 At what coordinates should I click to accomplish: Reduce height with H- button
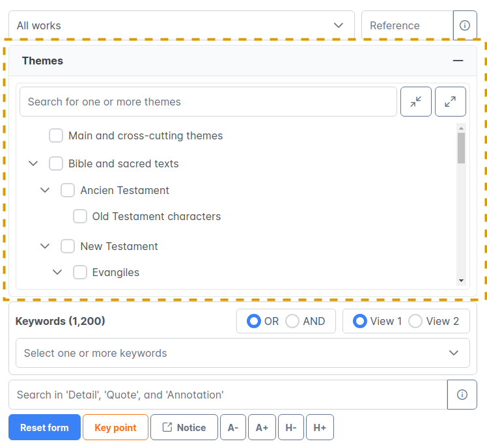tap(290, 428)
